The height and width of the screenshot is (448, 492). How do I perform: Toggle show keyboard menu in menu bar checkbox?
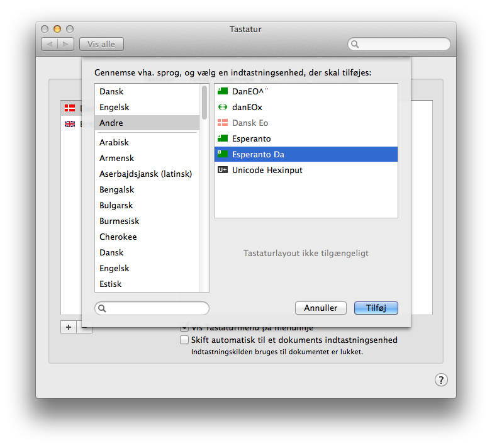click(184, 328)
